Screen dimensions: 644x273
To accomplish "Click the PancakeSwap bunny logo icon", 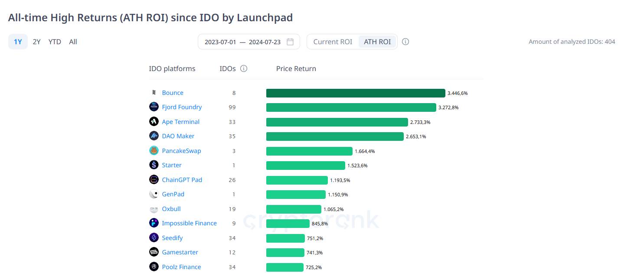I will coord(154,151).
